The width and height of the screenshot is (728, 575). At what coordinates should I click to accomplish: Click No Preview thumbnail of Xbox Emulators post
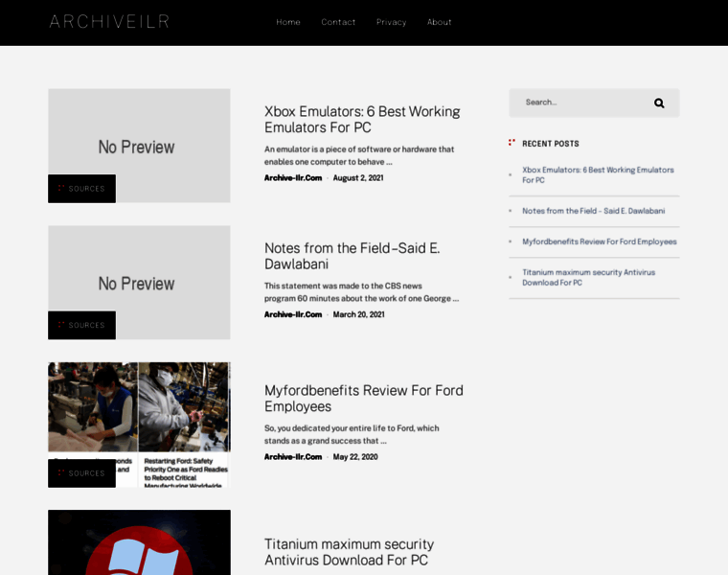point(139,146)
